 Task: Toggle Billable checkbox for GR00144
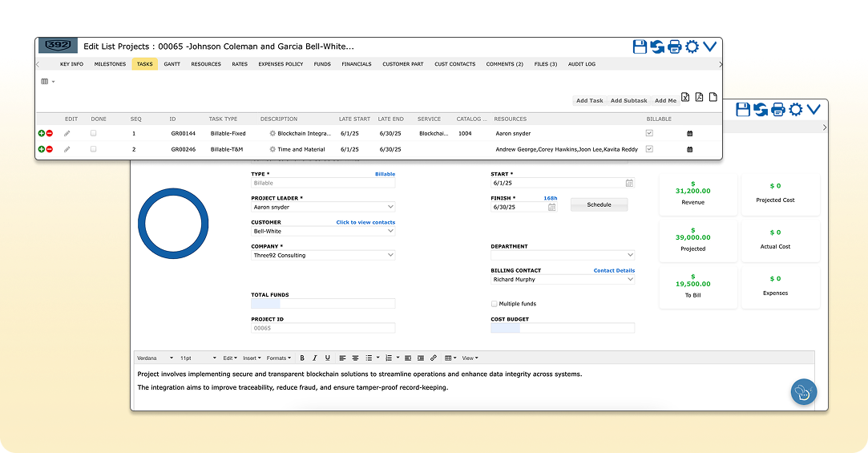tap(649, 133)
